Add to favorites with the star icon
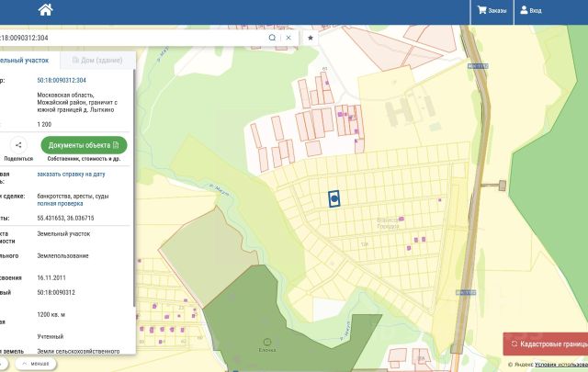Viewport: 588px width, 372px height. click(x=311, y=38)
